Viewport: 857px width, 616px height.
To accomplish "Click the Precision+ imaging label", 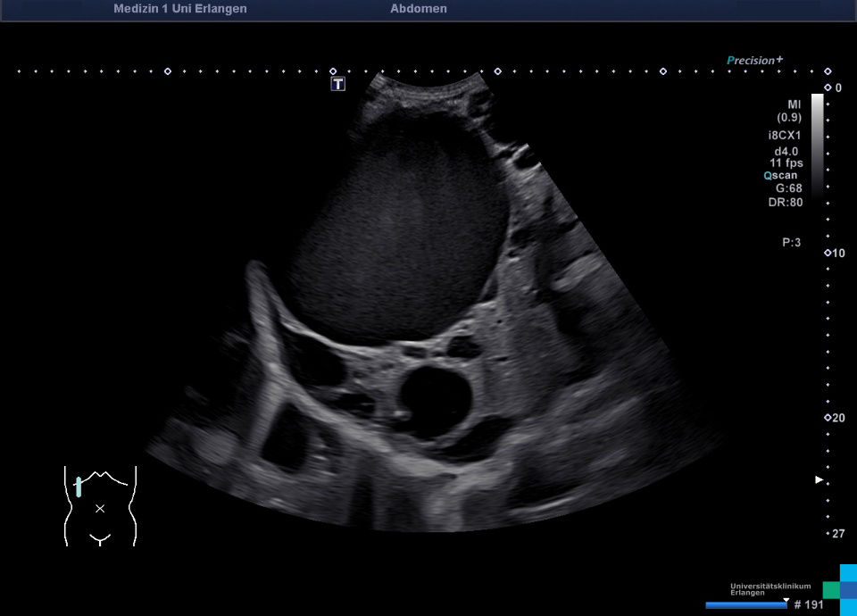I will (754, 61).
